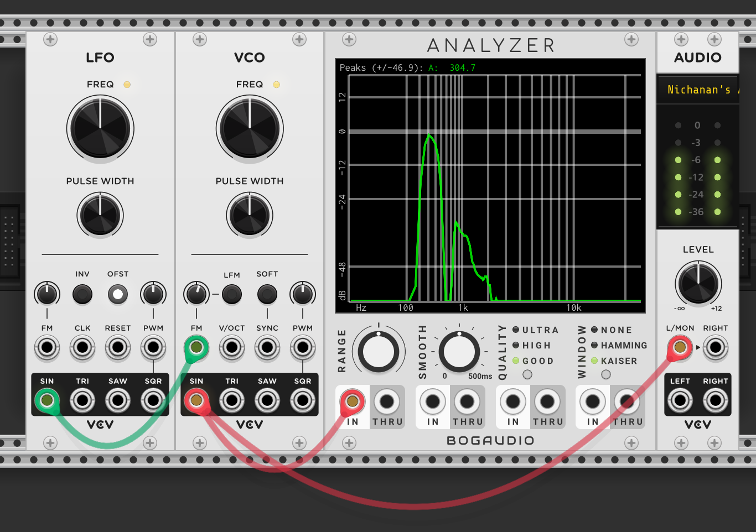Click the Analyzer WINDOW selector button

(606, 374)
